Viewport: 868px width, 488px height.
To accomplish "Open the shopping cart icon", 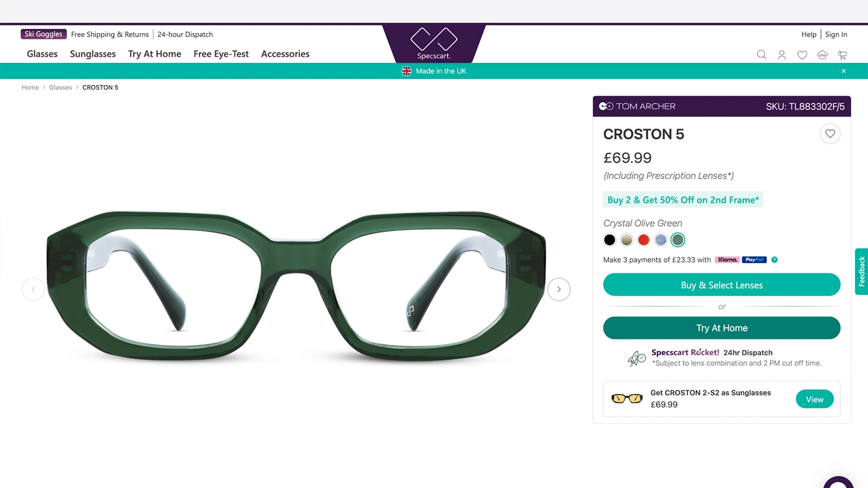I will pos(842,54).
